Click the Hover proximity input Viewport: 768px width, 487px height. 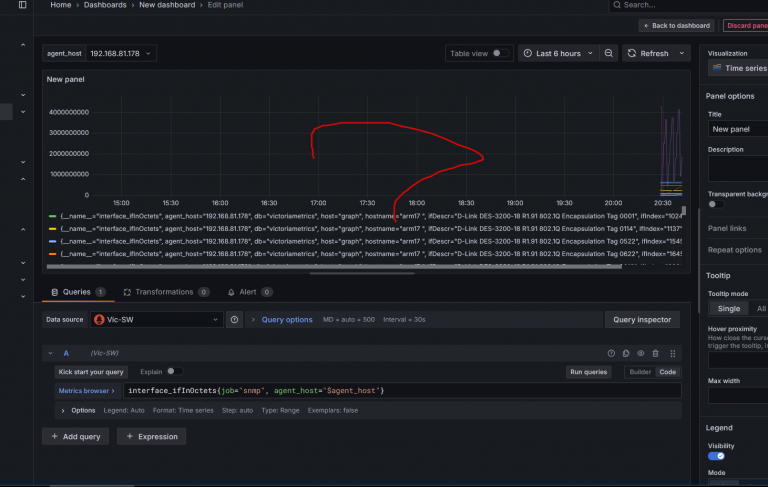[x=738, y=360]
